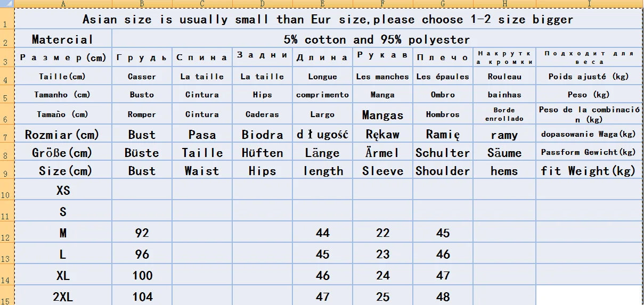644x305 pixels.
Task: Click the "fit Weight(kg)" header cell
Action: (x=588, y=171)
